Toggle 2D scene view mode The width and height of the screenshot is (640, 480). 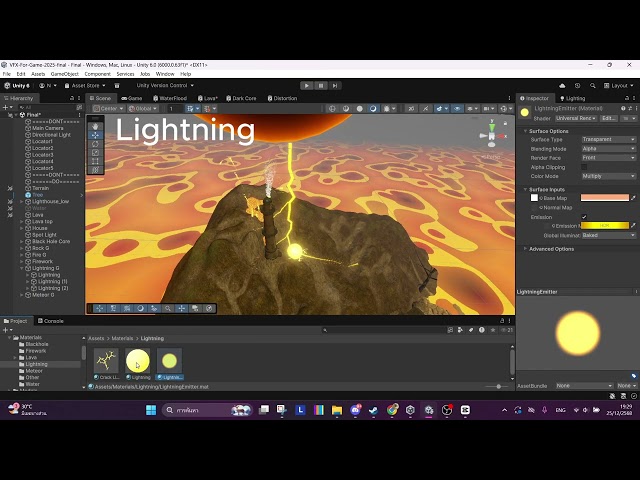pyautogui.click(x=411, y=109)
